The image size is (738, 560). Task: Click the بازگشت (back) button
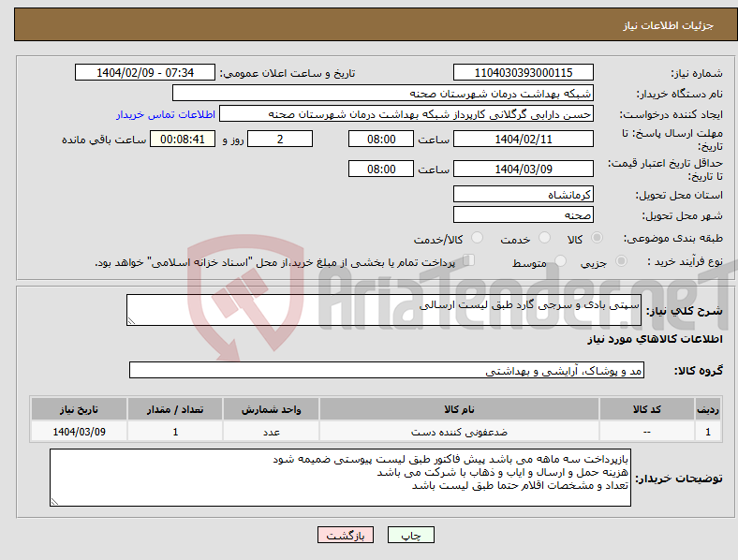[346, 535]
